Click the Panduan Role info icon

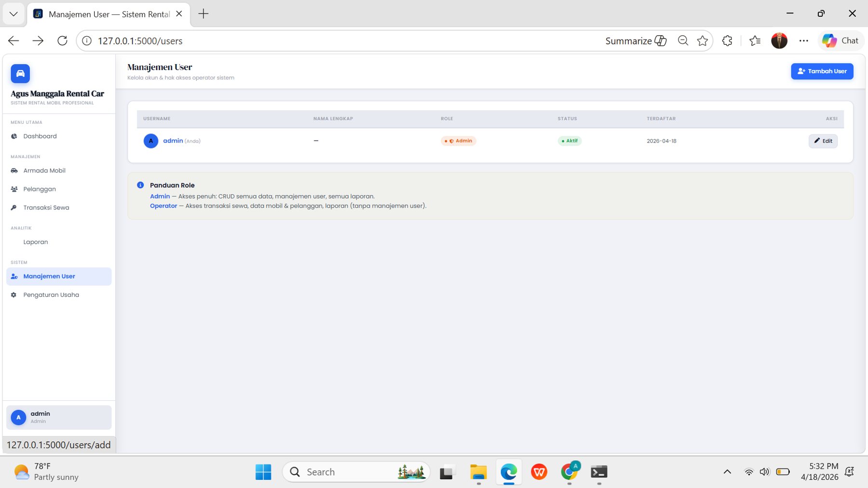point(140,185)
